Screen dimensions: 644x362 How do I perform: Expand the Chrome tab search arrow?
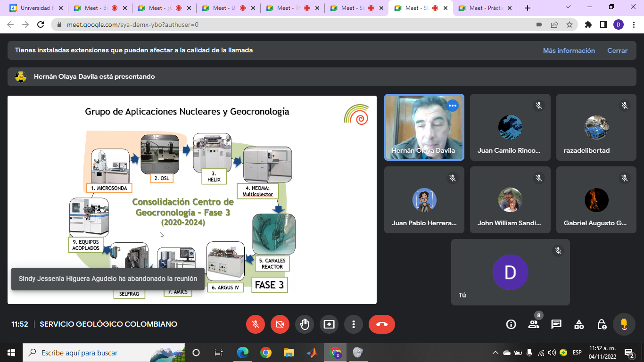[568, 8]
